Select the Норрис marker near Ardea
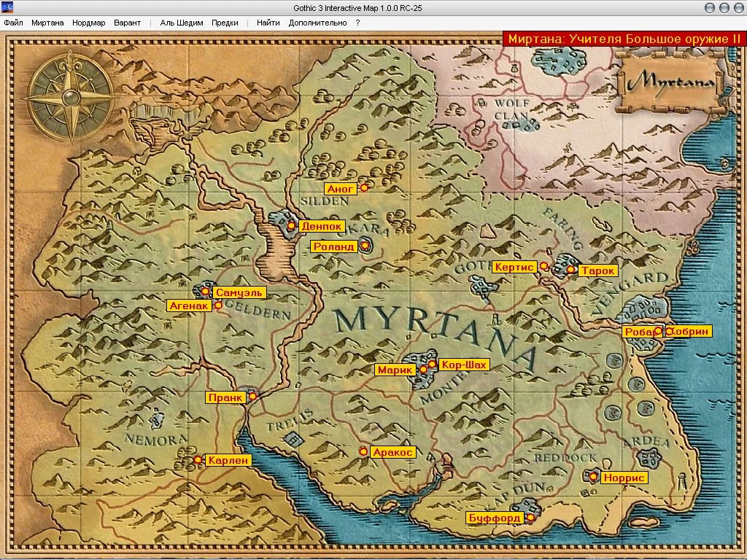This screenshot has width=747, height=560. 592,476
